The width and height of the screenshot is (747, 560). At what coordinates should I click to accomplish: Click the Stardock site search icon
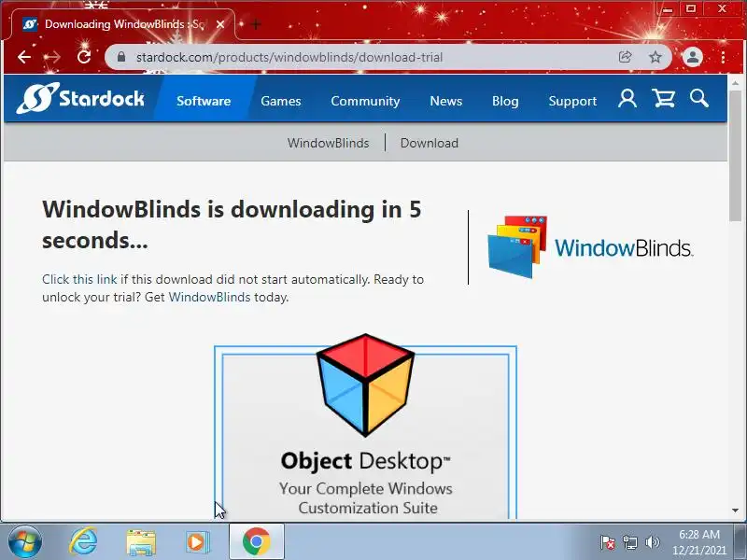[x=698, y=99]
